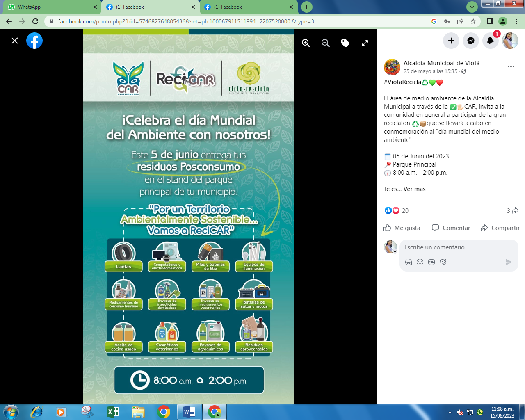Viewport: 525px width, 420px height.
Task: Select the third (1) Facebook tab
Action: (249, 7)
